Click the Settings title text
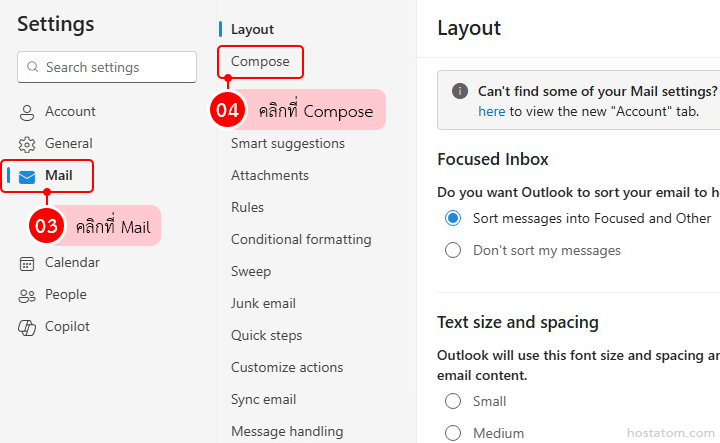Viewport: 720px width, 443px height. click(x=56, y=24)
